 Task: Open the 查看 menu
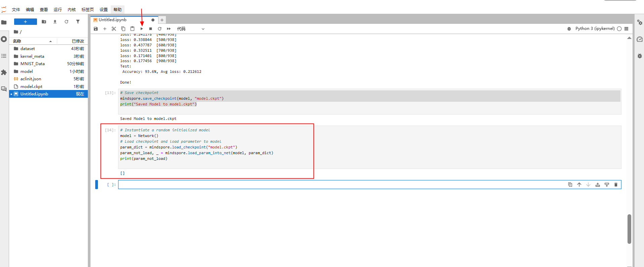pos(44,10)
